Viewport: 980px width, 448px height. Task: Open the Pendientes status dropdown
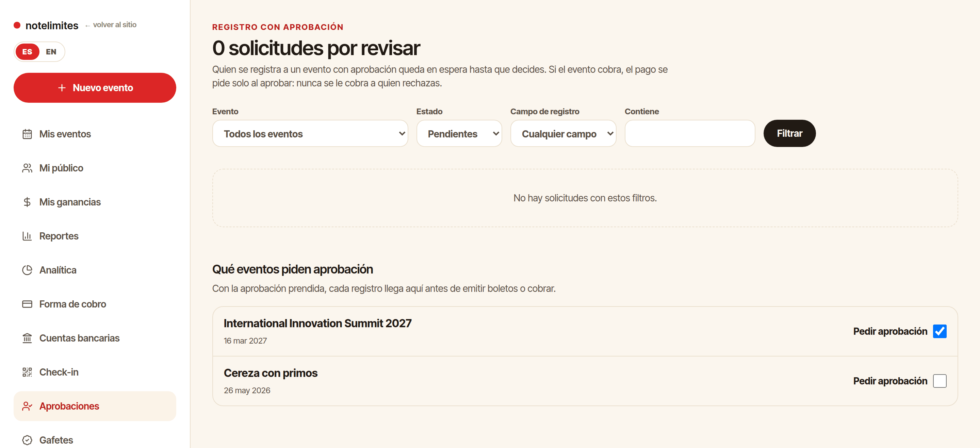[459, 133]
